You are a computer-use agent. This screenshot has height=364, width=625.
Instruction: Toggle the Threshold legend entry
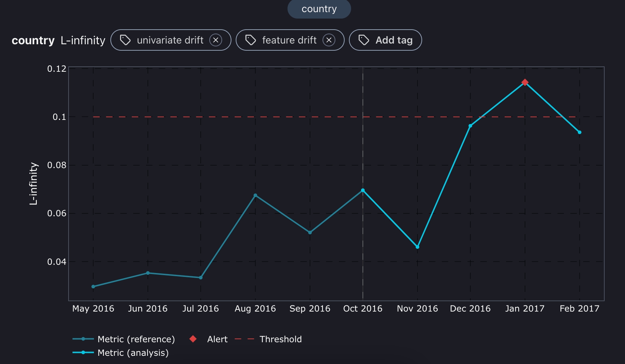pyautogui.click(x=280, y=339)
